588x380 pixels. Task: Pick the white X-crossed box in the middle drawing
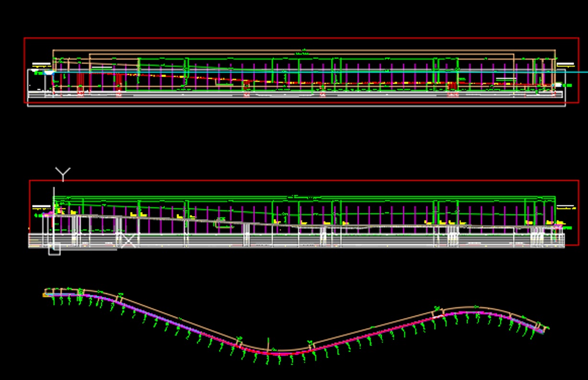tap(128, 241)
